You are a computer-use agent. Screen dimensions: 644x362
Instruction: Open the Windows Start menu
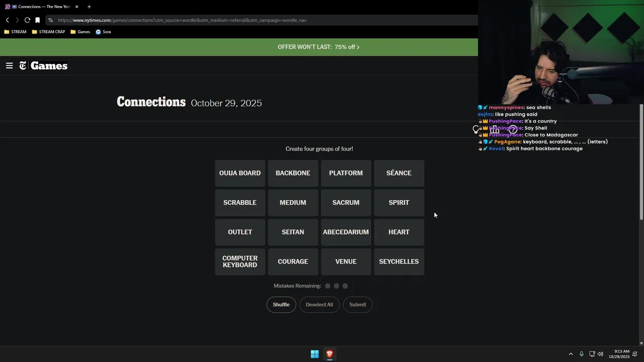point(314,354)
